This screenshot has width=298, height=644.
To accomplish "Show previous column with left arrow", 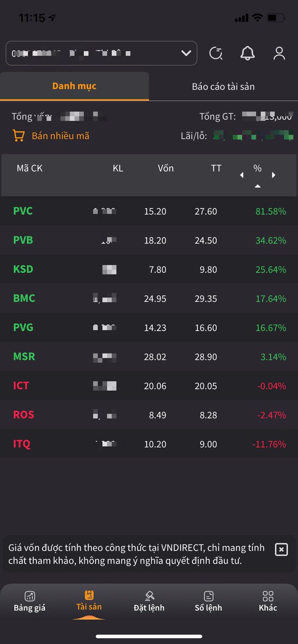I will (x=242, y=175).
